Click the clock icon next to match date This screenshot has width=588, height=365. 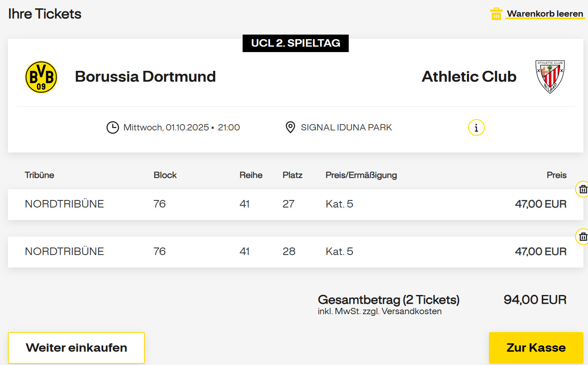113,127
